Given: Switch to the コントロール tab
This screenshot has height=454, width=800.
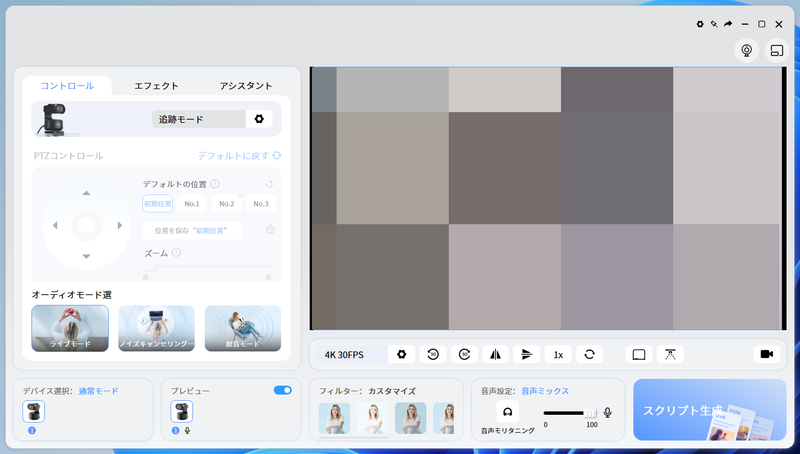Looking at the screenshot, I should [67, 86].
